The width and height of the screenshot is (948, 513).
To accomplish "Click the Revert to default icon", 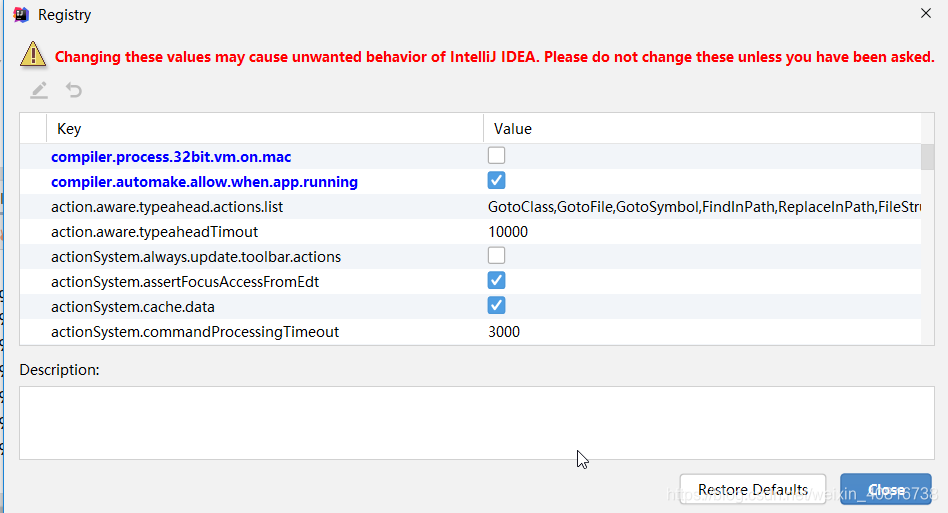I will point(74,90).
